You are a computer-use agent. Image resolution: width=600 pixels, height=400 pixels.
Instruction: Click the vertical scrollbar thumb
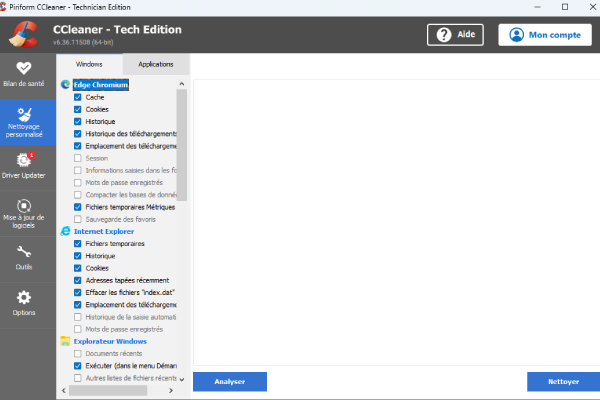(x=182, y=145)
